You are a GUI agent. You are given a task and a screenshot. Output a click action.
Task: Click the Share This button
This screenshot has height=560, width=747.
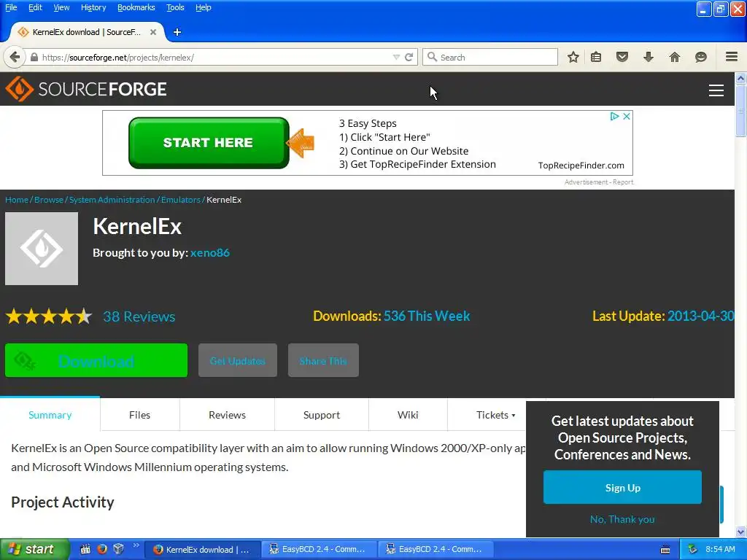click(x=323, y=360)
